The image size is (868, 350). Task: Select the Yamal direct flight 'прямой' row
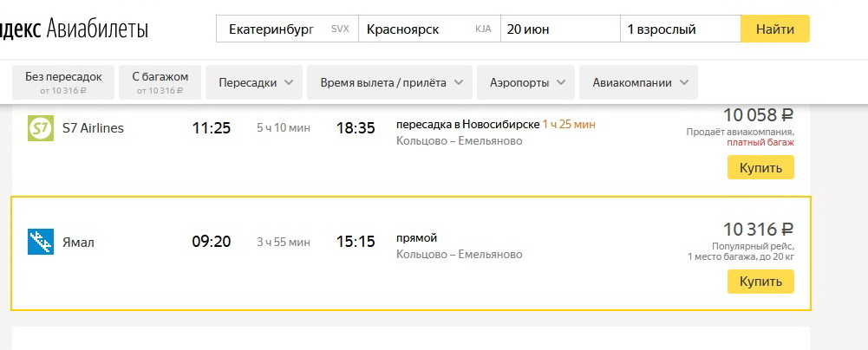pyautogui.click(x=411, y=253)
